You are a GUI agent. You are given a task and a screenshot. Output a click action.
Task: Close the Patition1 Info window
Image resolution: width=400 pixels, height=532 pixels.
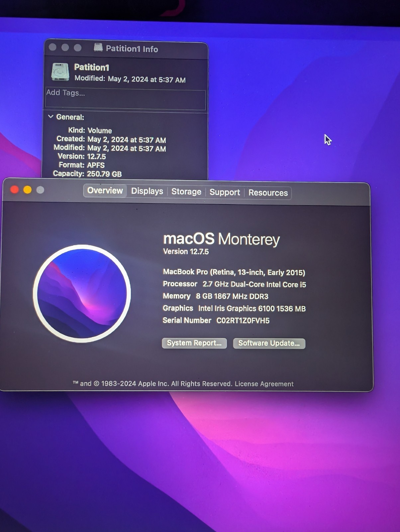tap(52, 47)
